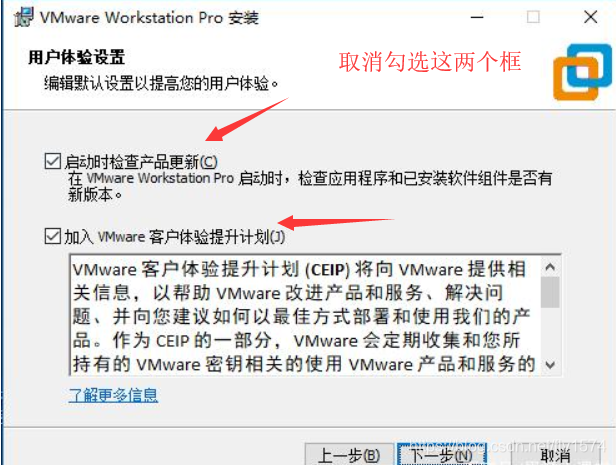Uncheck the 启动时检查产品更新 checkbox
Image resolution: width=616 pixels, height=465 pixels.
pos(53,161)
